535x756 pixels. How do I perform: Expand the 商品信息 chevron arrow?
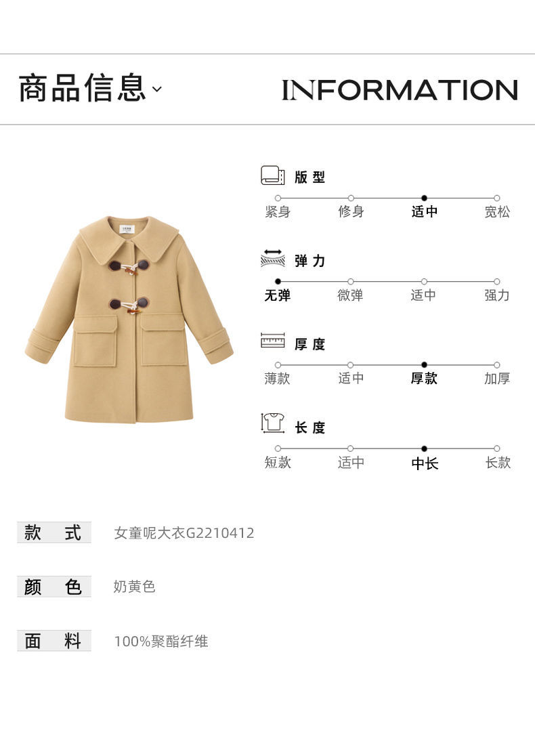pos(157,89)
